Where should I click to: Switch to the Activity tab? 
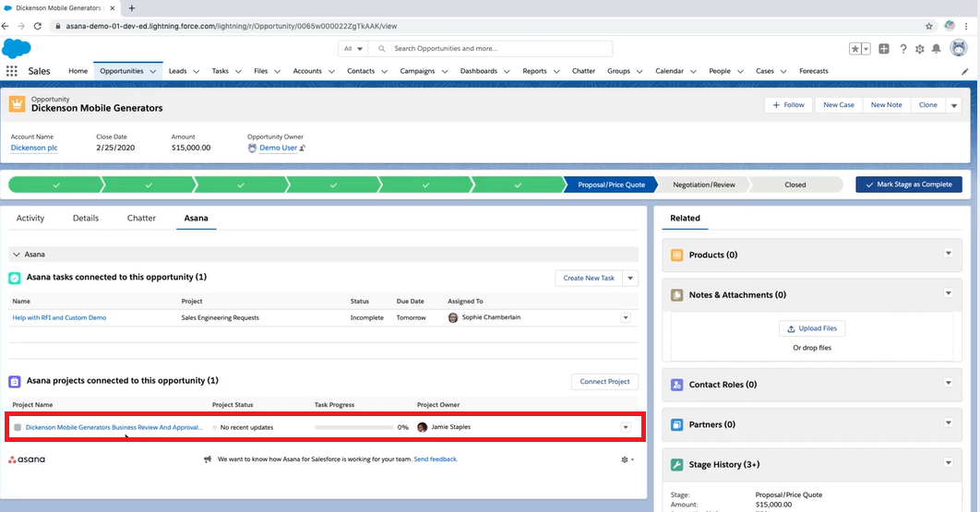pyautogui.click(x=30, y=219)
